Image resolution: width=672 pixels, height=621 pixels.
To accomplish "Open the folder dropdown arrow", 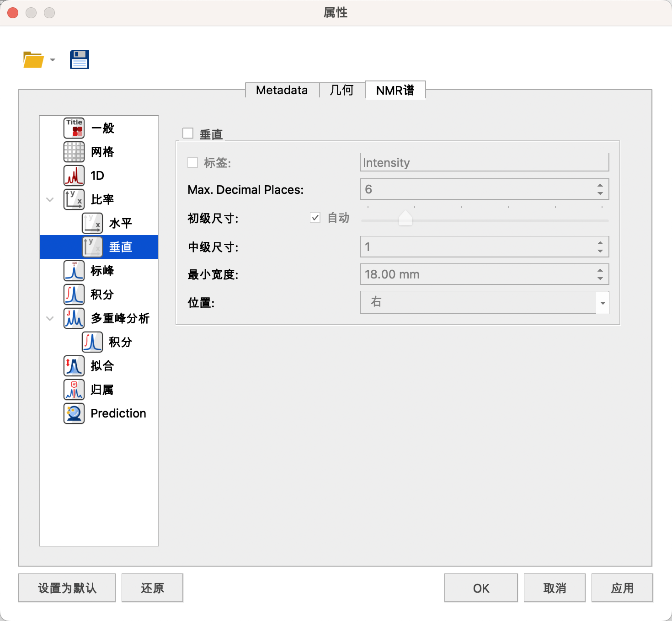I will pos(53,60).
